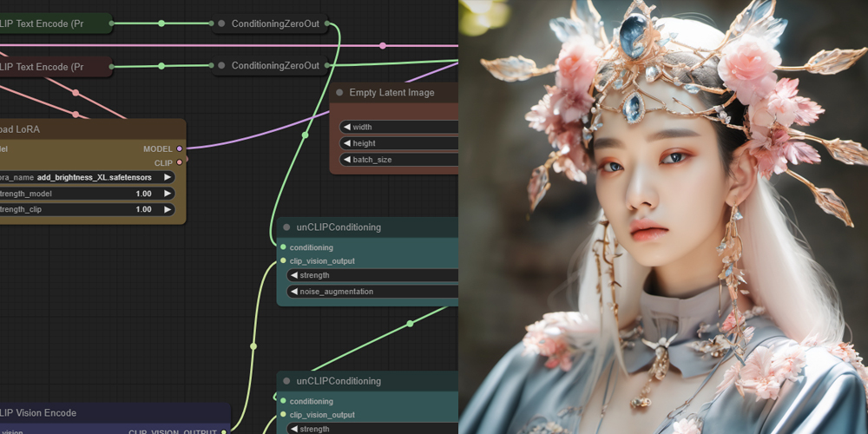Click output socket of red CLIP Text Encode node
The width and height of the screenshot is (868, 434).
pos(111,67)
